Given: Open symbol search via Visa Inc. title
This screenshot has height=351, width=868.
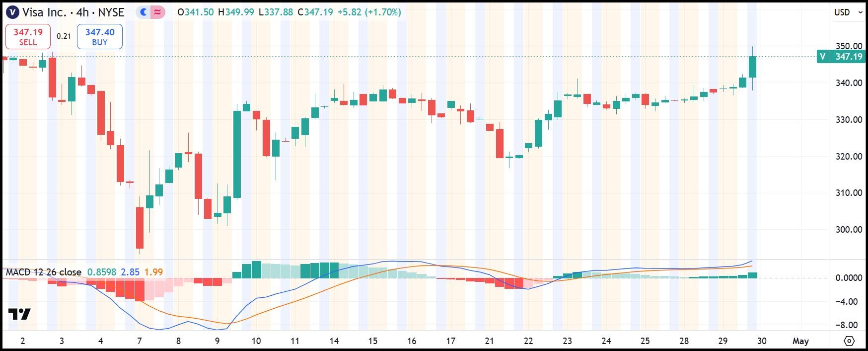Looking at the screenshot, I should pyautogui.click(x=73, y=12).
